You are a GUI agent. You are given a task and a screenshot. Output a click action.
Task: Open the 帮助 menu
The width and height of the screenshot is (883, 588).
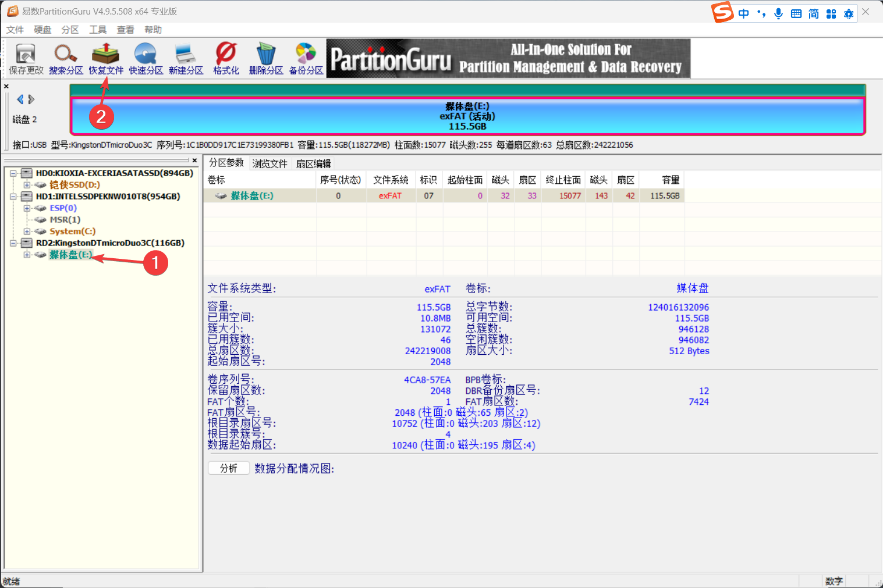coord(153,30)
